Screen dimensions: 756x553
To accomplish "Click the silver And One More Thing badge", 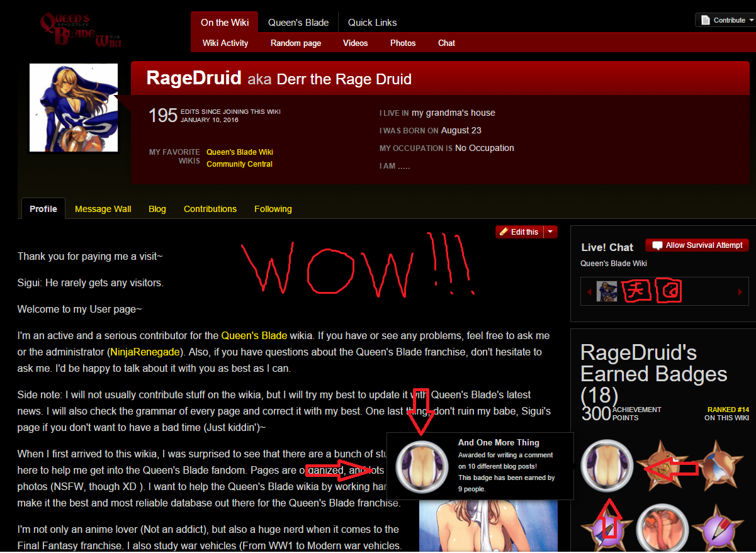I will point(606,466).
